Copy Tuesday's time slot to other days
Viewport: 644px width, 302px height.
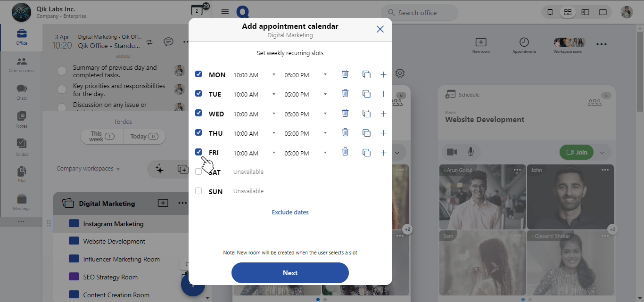point(366,94)
